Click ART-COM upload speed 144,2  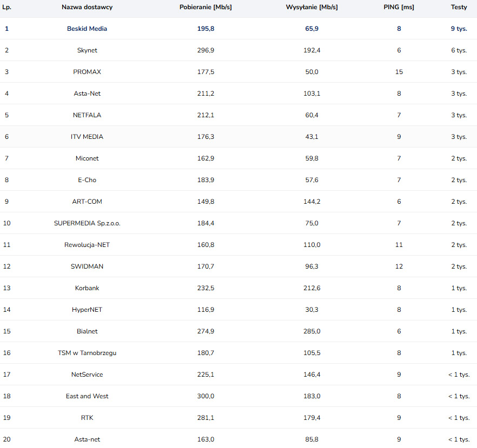point(312,201)
